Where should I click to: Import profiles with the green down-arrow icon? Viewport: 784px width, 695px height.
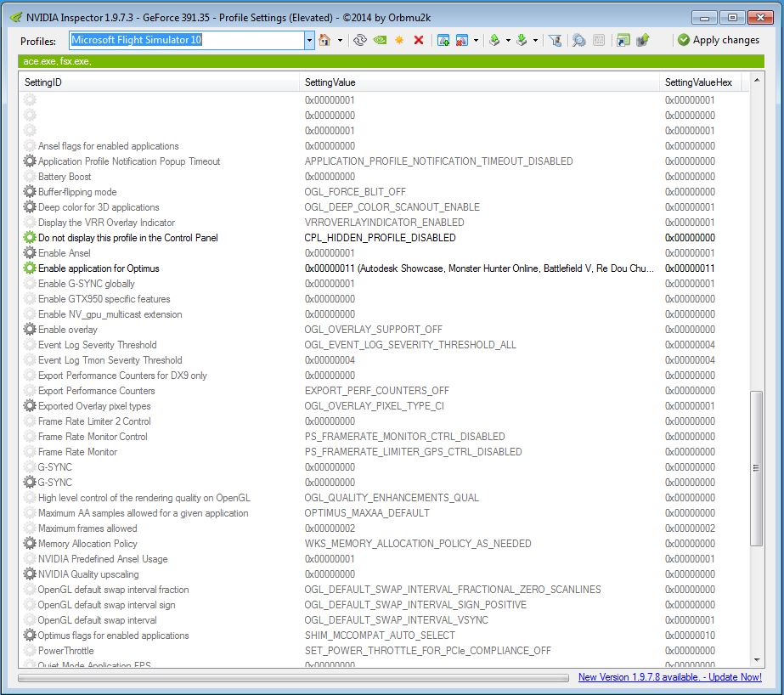(522, 40)
